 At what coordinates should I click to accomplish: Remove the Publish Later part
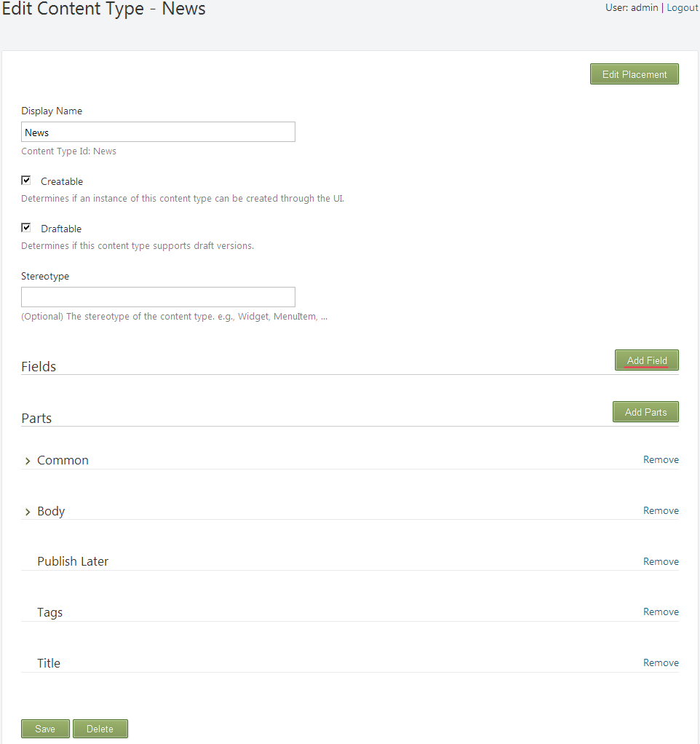click(661, 561)
